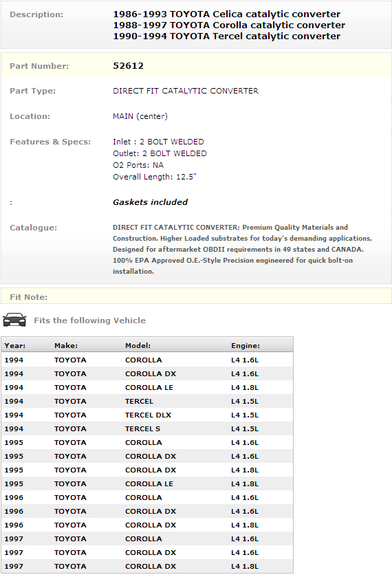
Task: Select the 1994 TERCEL DLX row
Action: coord(147,415)
